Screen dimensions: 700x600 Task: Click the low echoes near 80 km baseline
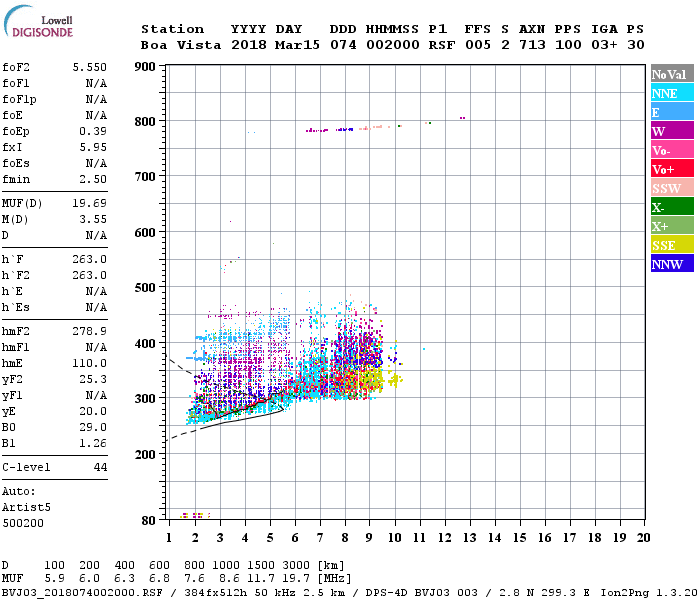[195, 515]
